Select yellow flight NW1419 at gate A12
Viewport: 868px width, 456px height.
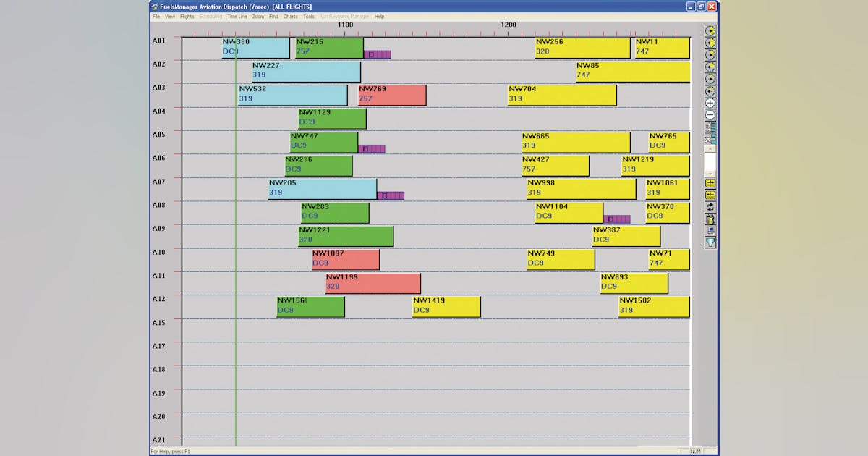pos(446,306)
